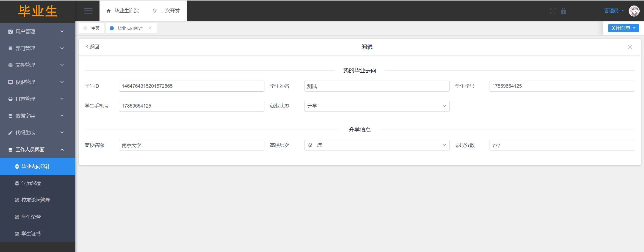644x252 pixels.
Task: Go back using the 返回 link
Action: [x=93, y=47]
